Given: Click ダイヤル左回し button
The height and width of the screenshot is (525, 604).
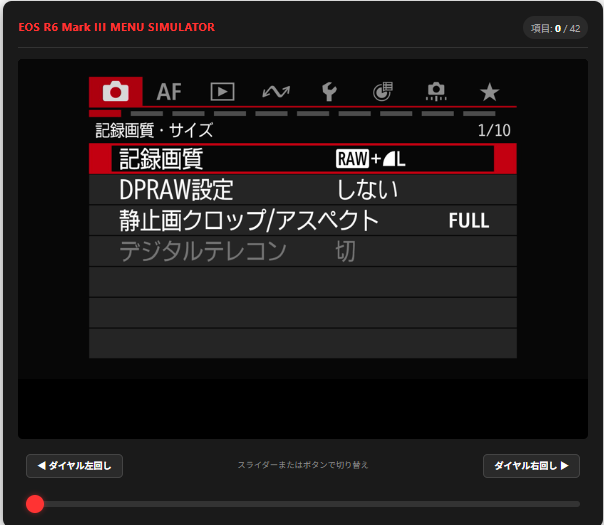Looking at the screenshot, I should 74,466.
